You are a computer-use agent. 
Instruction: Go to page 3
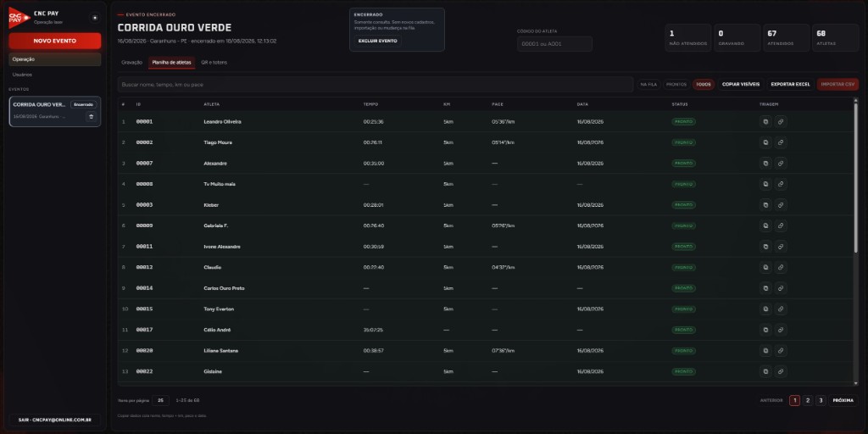(x=821, y=400)
